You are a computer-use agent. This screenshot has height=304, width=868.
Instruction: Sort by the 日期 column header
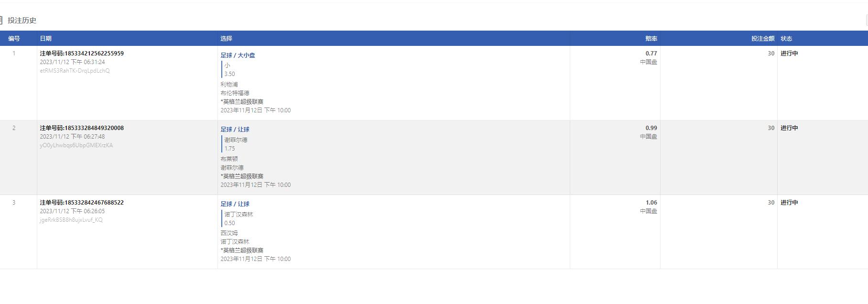(45, 38)
